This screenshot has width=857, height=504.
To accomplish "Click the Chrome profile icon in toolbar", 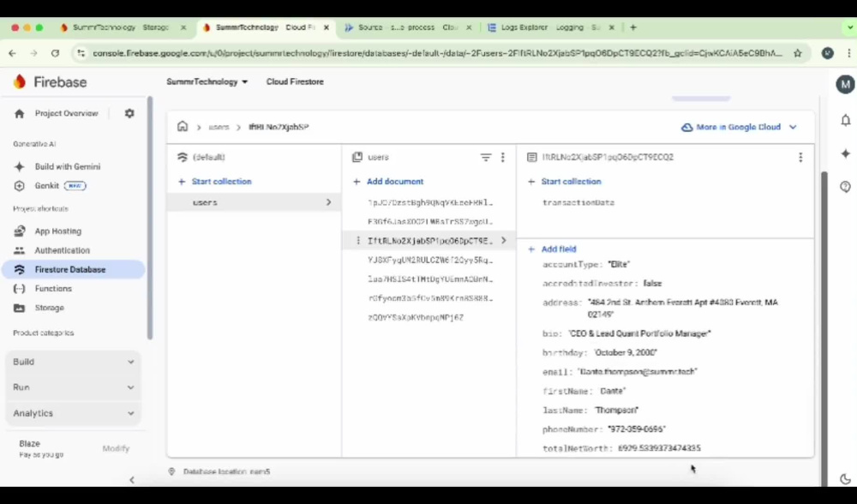I will (x=828, y=53).
